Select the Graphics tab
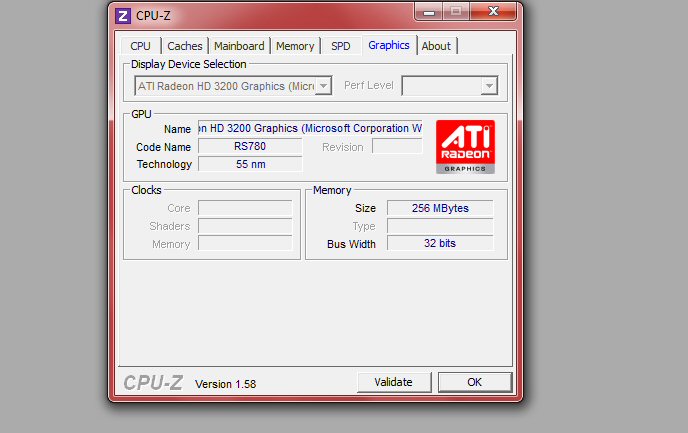This screenshot has height=433, width=688. coord(389,45)
